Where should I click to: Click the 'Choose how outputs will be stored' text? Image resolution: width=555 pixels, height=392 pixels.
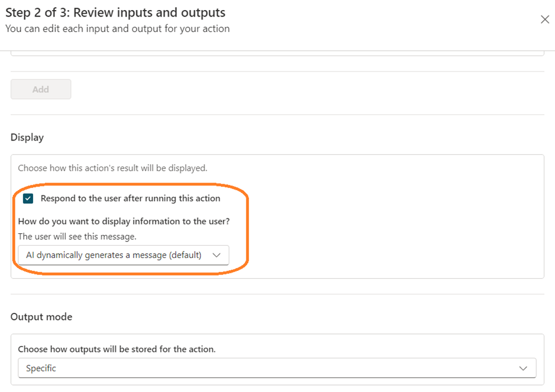(116, 349)
